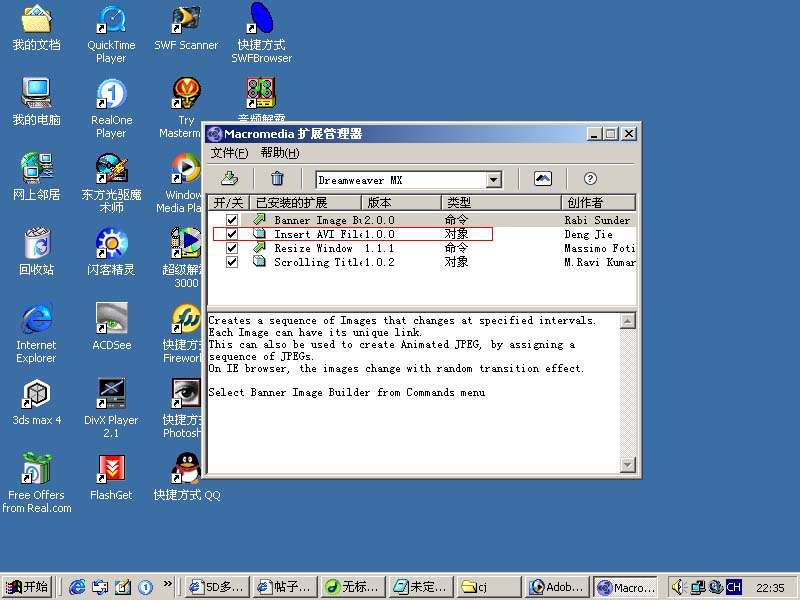Screen dimensions: 800x600
Task: Disable the Resize Window extension checkbox
Action: coord(232,248)
